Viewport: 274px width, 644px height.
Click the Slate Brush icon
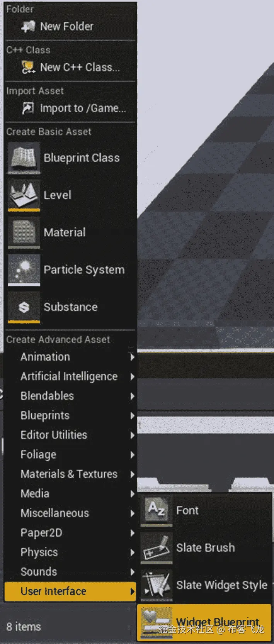(157, 547)
